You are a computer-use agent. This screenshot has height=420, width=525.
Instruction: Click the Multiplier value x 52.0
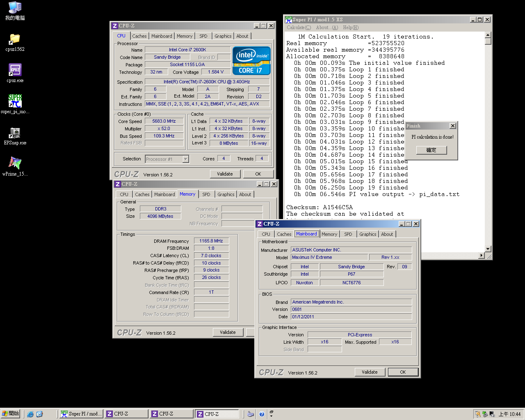point(164,129)
